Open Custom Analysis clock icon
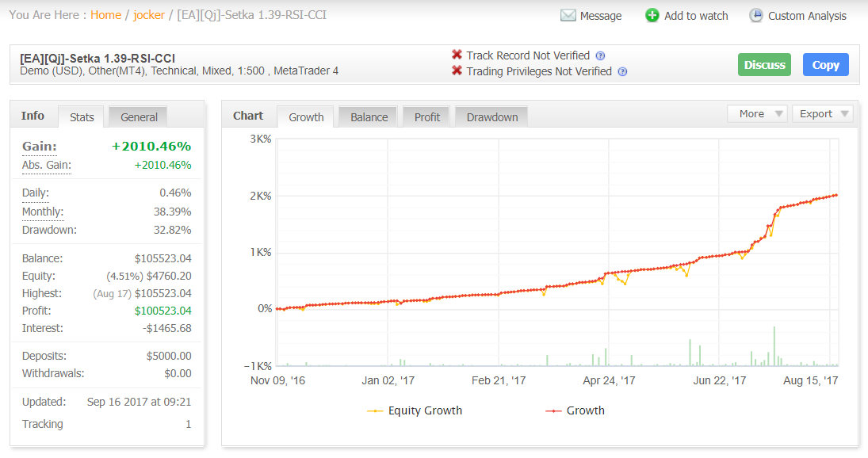Viewport: 868px width, 458px height. coord(755,16)
